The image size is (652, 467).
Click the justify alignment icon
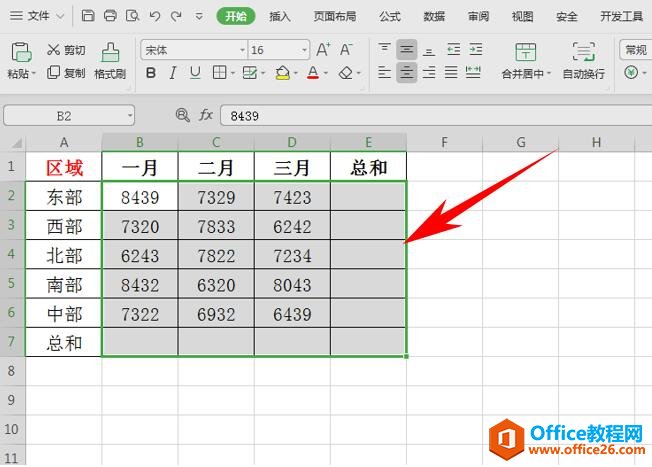click(x=451, y=73)
